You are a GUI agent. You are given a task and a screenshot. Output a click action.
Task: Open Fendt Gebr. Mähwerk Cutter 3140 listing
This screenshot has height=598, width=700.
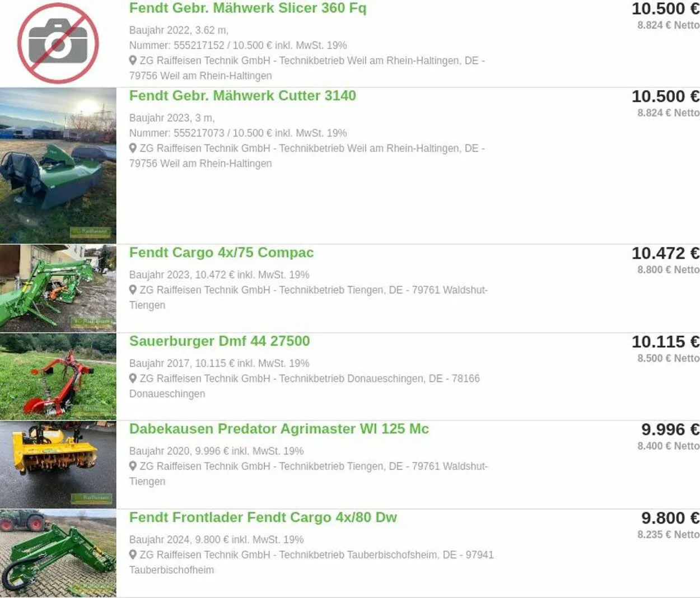pos(242,96)
